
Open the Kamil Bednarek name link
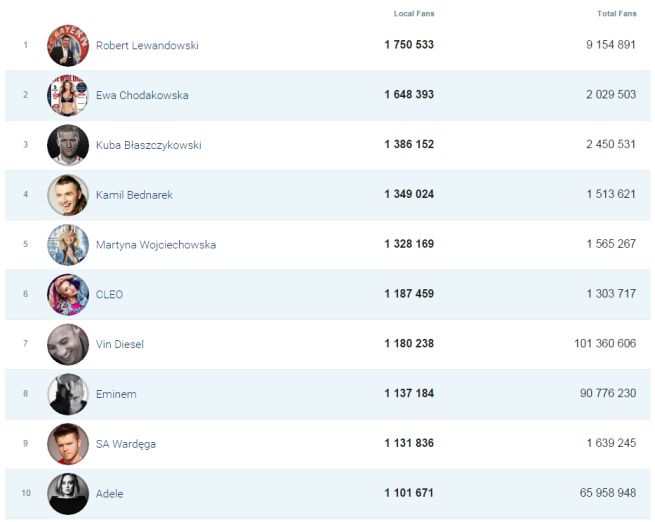134,195
